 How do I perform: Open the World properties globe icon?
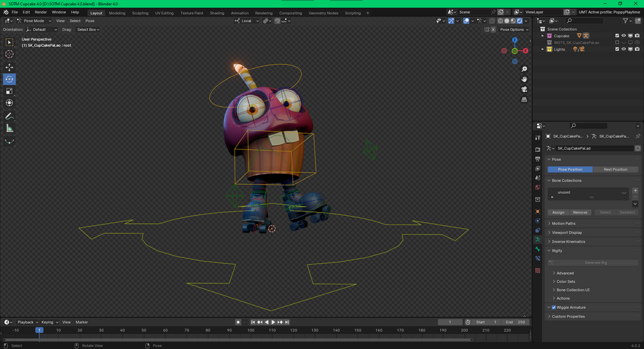(537, 187)
